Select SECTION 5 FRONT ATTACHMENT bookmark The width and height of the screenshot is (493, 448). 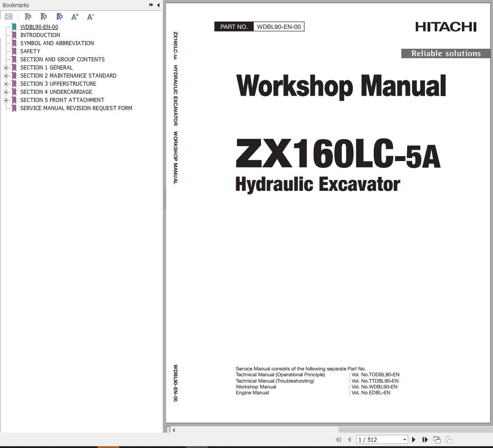coord(62,100)
